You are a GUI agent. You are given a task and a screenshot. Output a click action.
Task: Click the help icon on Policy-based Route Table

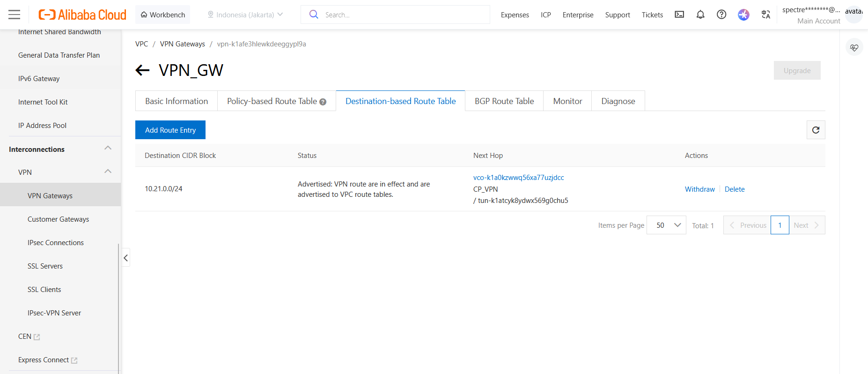tap(323, 102)
